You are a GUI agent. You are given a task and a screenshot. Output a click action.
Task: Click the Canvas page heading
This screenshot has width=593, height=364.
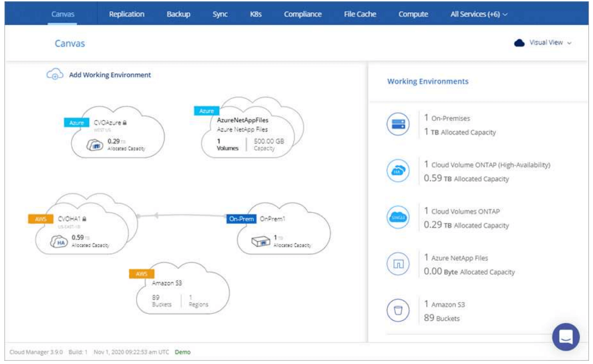click(70, 43)
